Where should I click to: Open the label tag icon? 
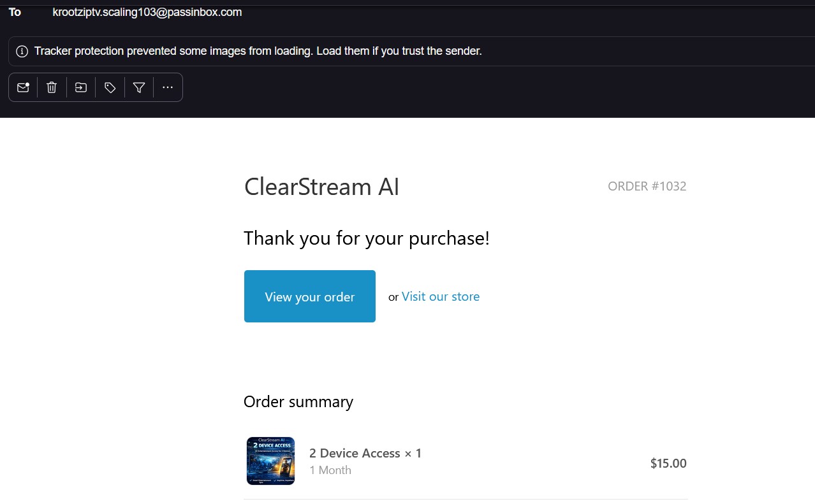tap(110, 88)
